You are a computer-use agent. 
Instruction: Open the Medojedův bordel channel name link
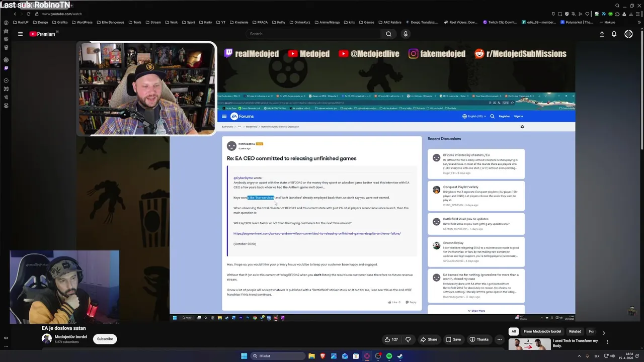[x=71, y=337]
